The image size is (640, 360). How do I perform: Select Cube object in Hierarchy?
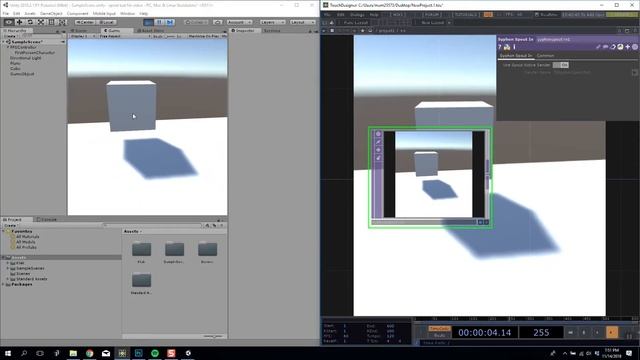coord(15,69)
